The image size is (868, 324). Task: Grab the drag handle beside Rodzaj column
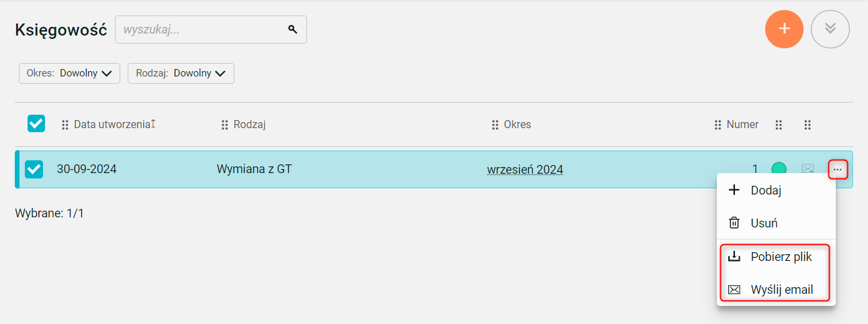[x=225, y=125]
